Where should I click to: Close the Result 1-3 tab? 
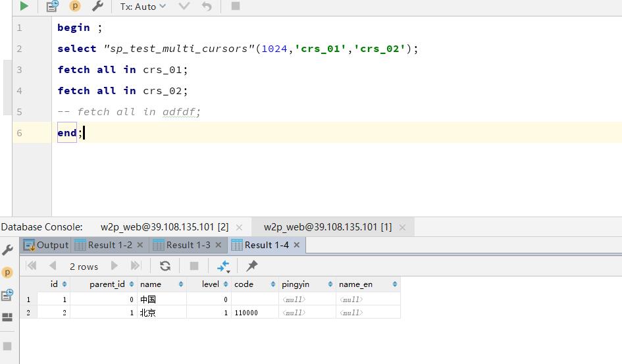(218, 245)
